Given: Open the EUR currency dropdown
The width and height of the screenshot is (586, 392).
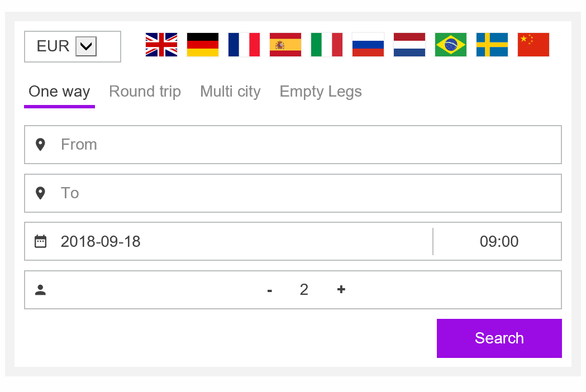Looking at the screenshot, I should [73, 47].
